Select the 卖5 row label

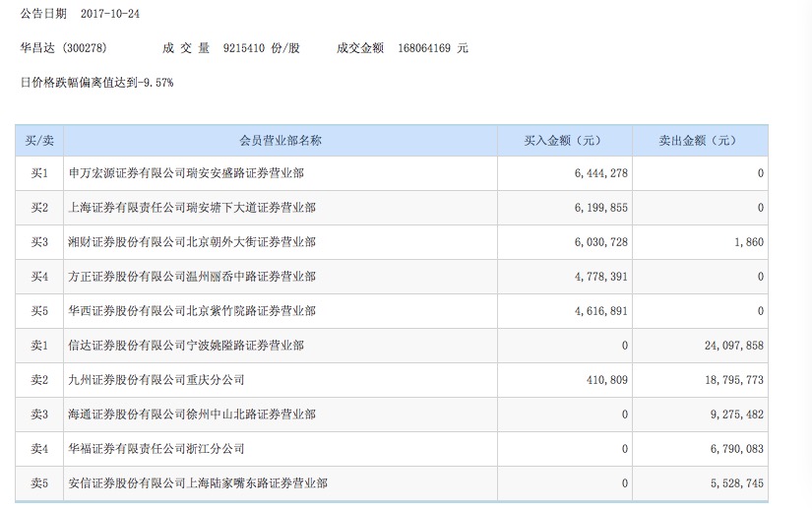[x=39, y=483]
